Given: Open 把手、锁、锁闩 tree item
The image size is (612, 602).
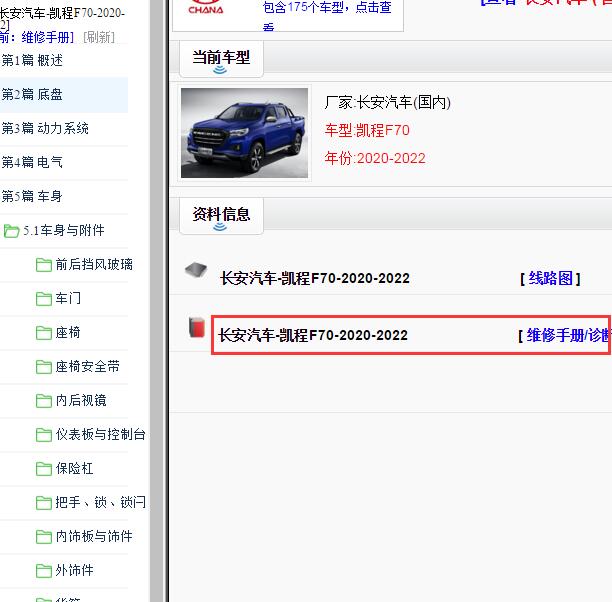Looking at the screenshot, I should [100, 502].
